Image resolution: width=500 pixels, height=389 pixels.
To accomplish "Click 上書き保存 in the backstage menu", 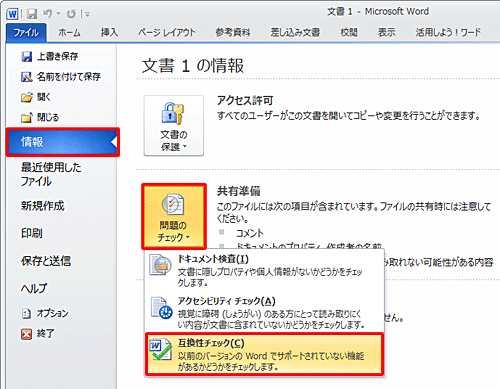I will 57,56.
